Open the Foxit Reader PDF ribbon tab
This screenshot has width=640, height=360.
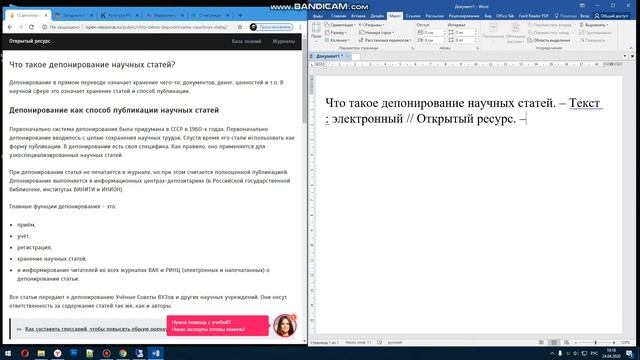click(533, 16)
